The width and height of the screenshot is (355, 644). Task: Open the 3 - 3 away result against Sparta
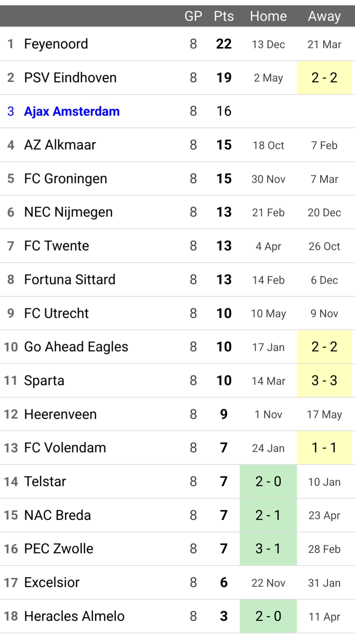324,380
